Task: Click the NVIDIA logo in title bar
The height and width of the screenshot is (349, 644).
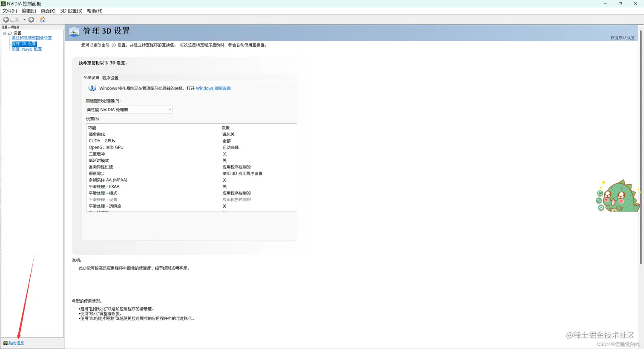Action: coord(3,3)
